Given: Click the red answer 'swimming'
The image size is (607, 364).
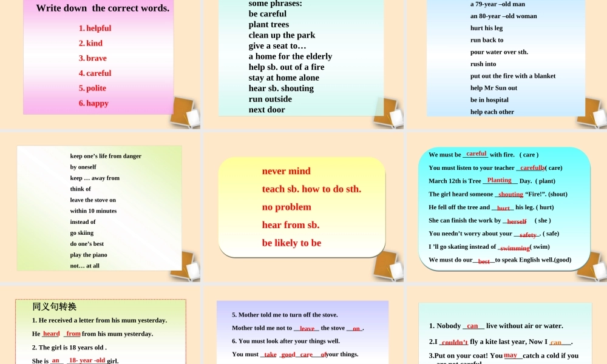Looking at the screenshot, I should (x=515, y=248).
